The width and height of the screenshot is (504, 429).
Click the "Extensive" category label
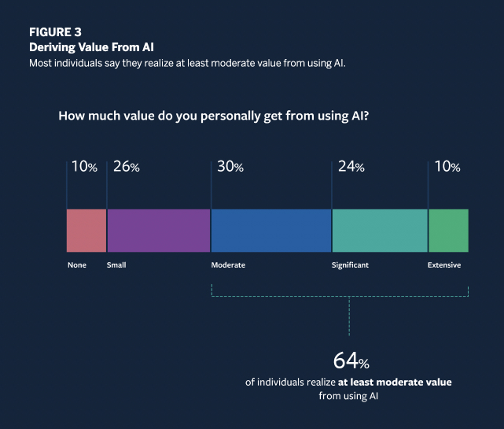pos(444,265)
